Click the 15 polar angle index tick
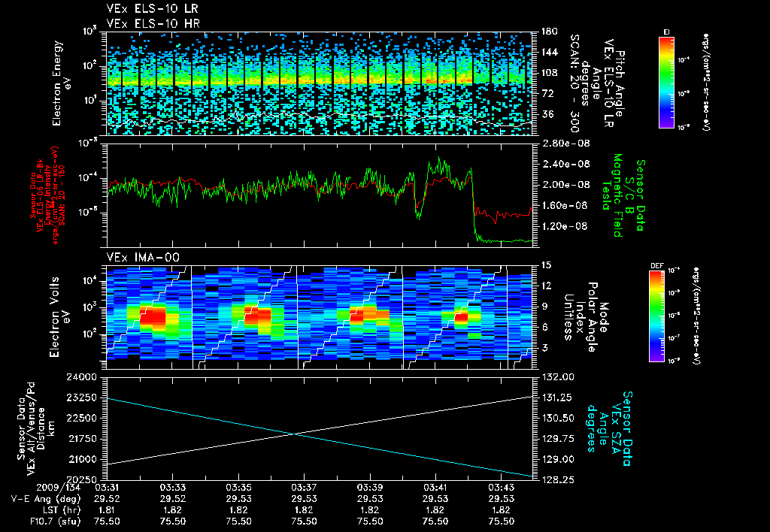This screenshot has height=532, width=770. coord(546,265)
